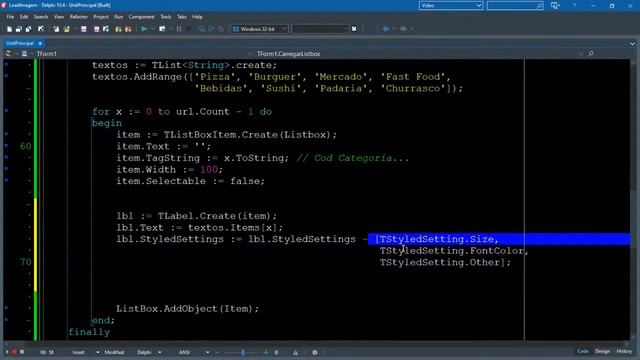Image resolution: width=640 pixels, height=360 pixels.
Task: Open the Run menu
Action: pos(118,17)
